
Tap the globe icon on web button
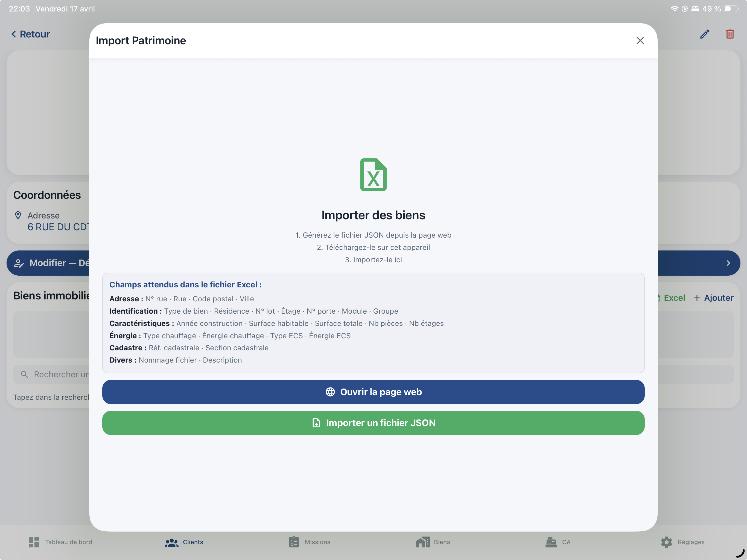pos(330,392)
